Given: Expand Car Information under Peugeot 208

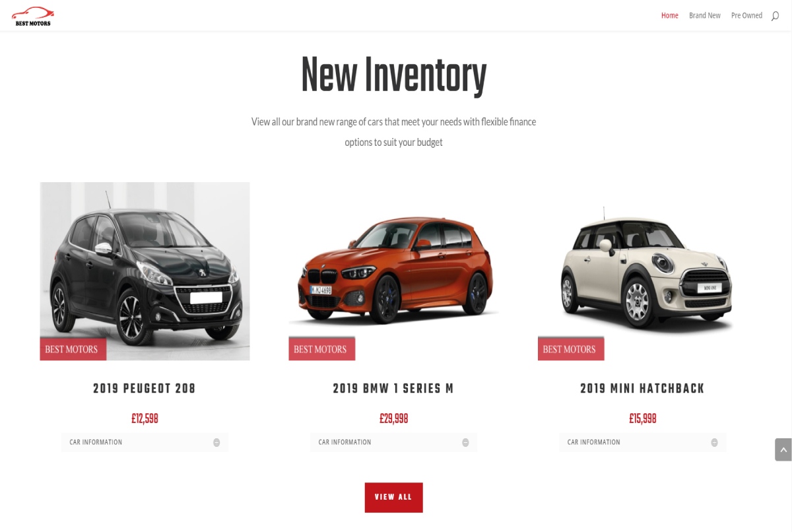Looking at the screenshot, I should pos(145,442).
